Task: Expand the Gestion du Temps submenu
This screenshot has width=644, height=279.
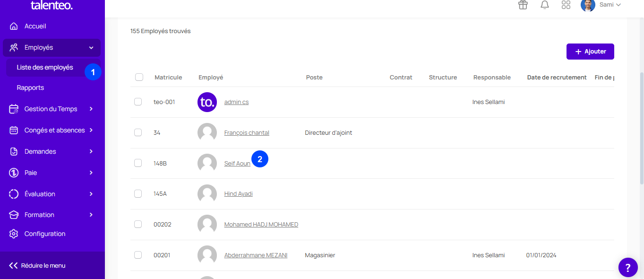Action: [x=52, y=109]
